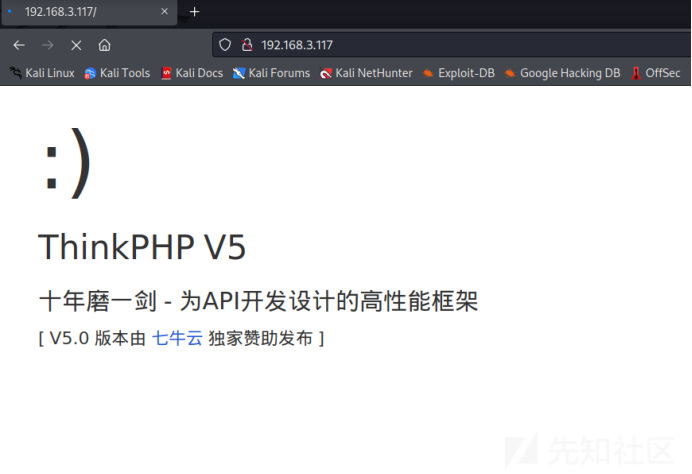Stop loading the page
The width and height of the screenshot is (692, 474).
point(76,45)
